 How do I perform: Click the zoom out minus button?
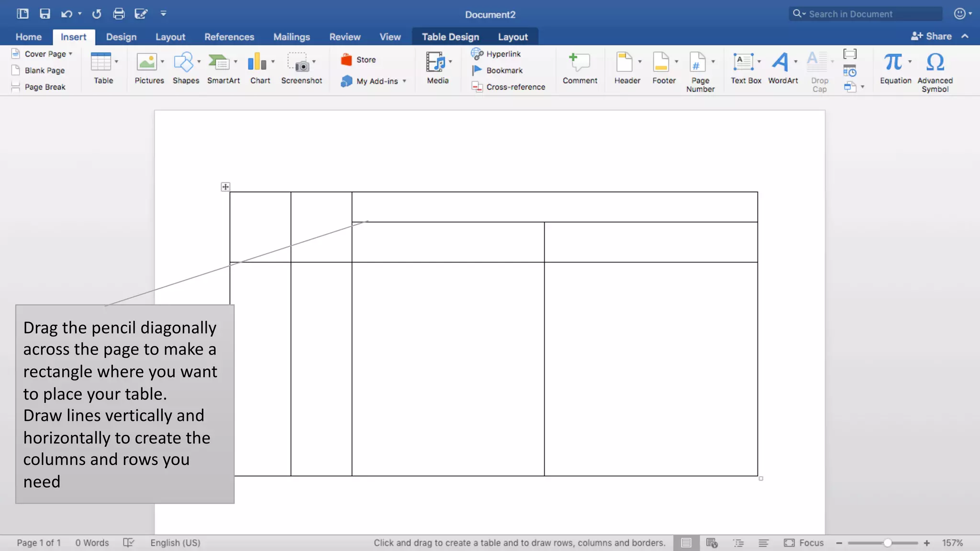(839, 543)
